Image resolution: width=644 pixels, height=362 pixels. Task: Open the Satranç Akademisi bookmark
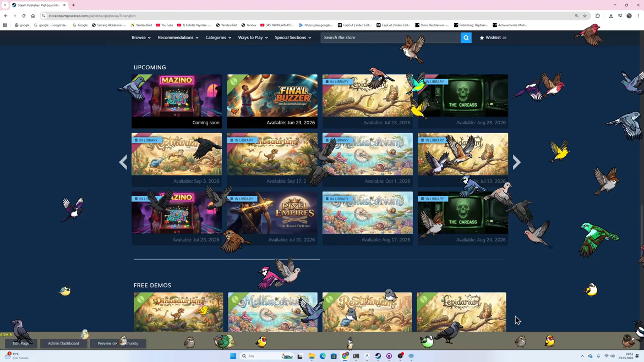click(x=109, y=25)
